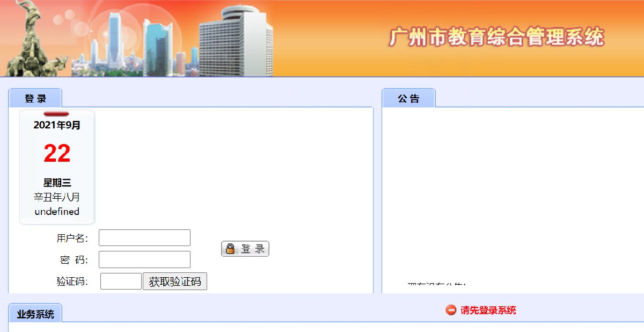Click the 辛丑年八月 lunar date text

click(x=57, y=197)
